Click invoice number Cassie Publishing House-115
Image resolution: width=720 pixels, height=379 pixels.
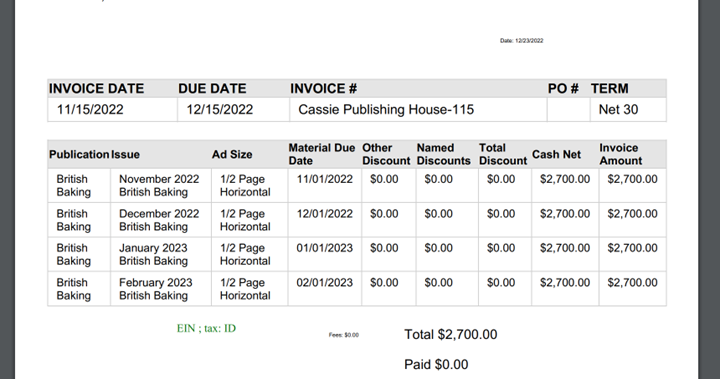coord(386,109)
